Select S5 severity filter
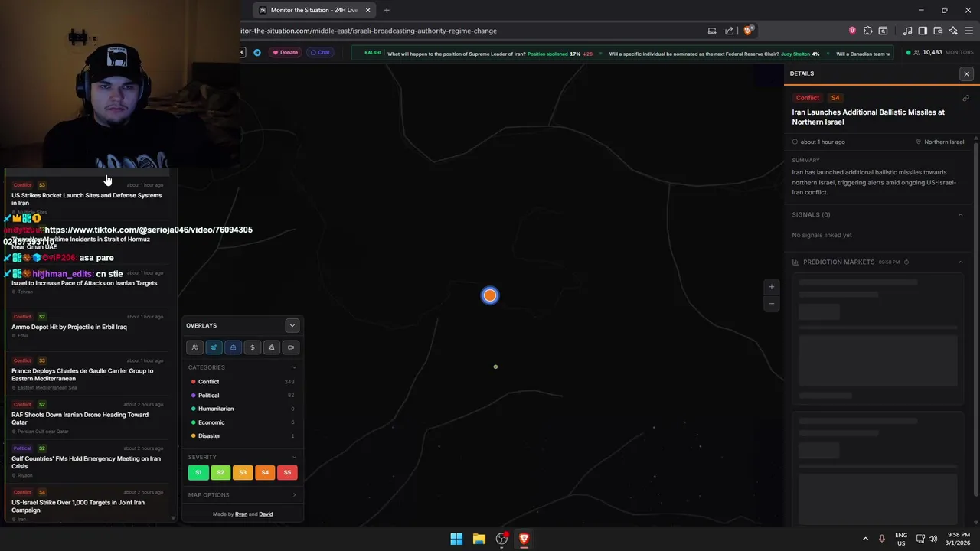 coord(287,473)
